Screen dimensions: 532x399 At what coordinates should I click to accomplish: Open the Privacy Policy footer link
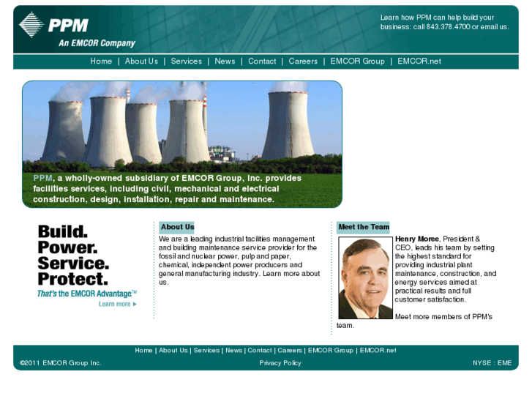pyautogui.click(x=280, y=363)
